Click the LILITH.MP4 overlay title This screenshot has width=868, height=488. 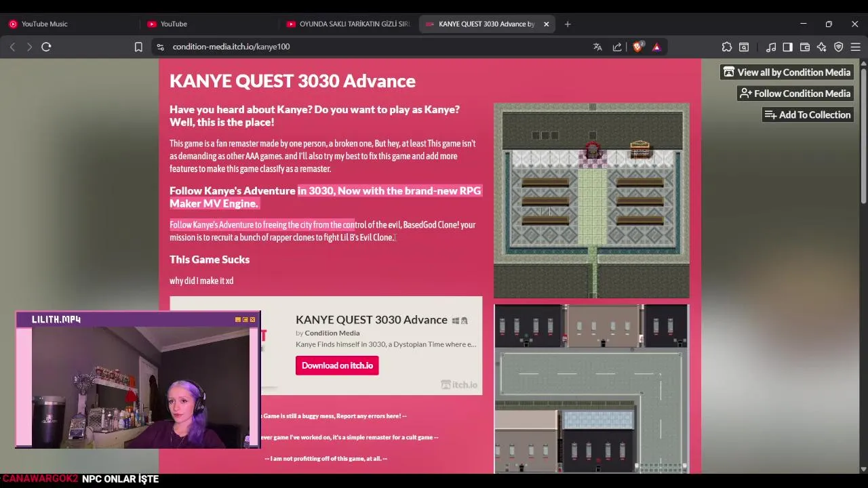tap(56, 319)
